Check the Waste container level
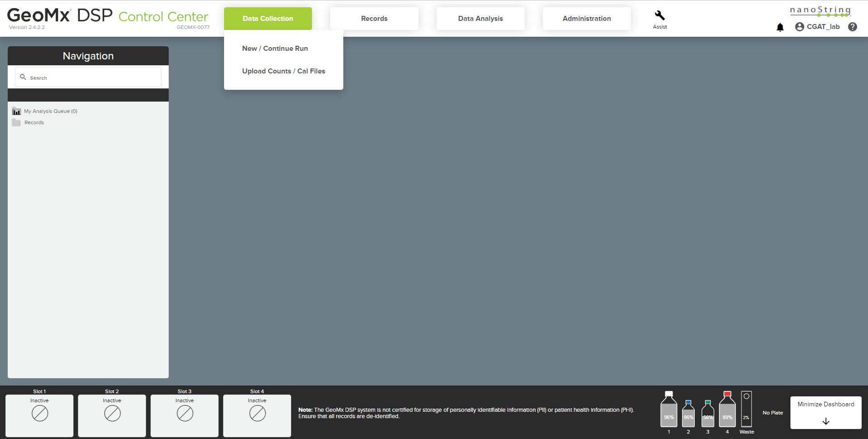Viewport: 868px width, 439px height. coord(746,409)
